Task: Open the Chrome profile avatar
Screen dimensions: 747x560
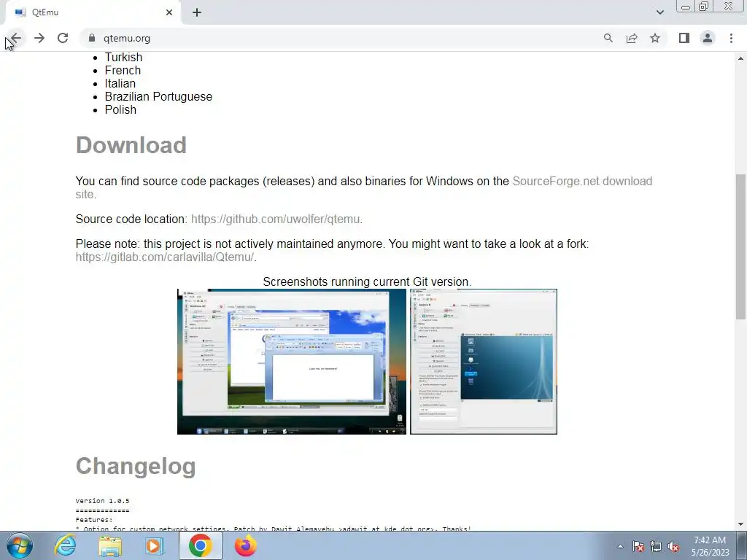Action: 708,38
